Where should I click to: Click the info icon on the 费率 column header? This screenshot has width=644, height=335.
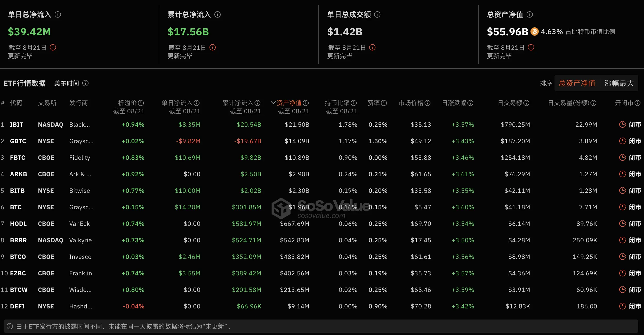(385, 103)
